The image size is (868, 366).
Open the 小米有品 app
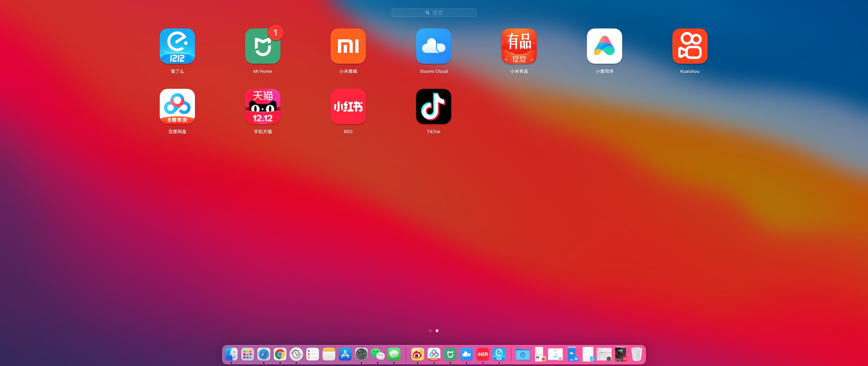(519, 46)
